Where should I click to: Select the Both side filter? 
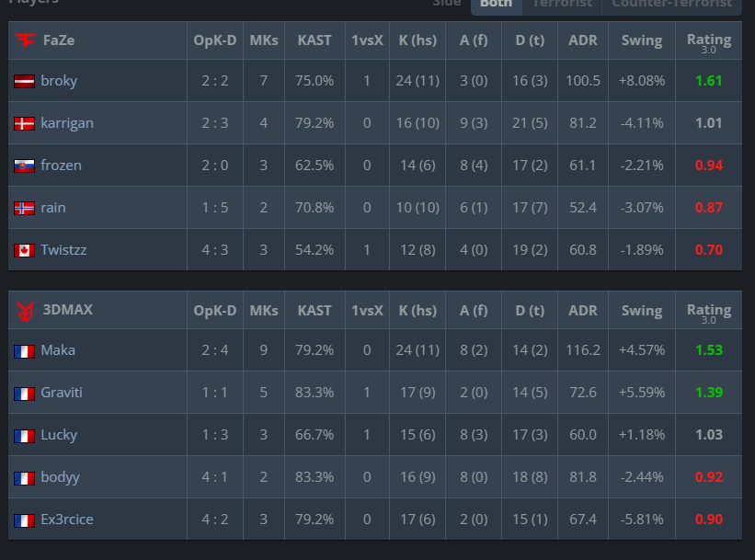[x=496, y=5]
